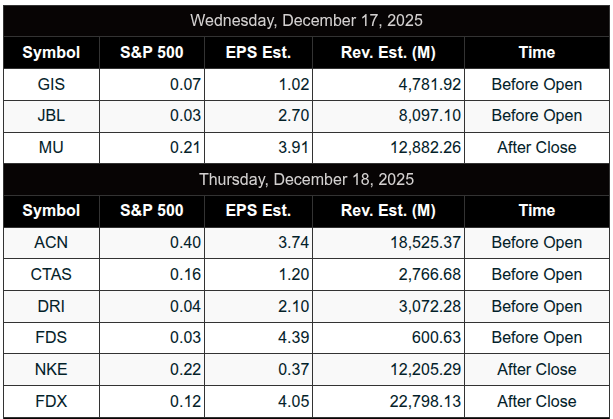613x419 pixels.
Task: Click NKE's After Close time cell
Action: pos(536,369)
